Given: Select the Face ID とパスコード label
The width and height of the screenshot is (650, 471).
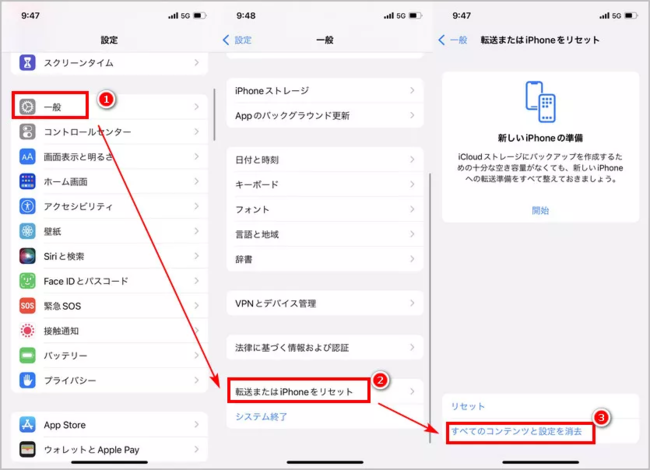Looking at the screenshot, I should (x=86, y=281).
